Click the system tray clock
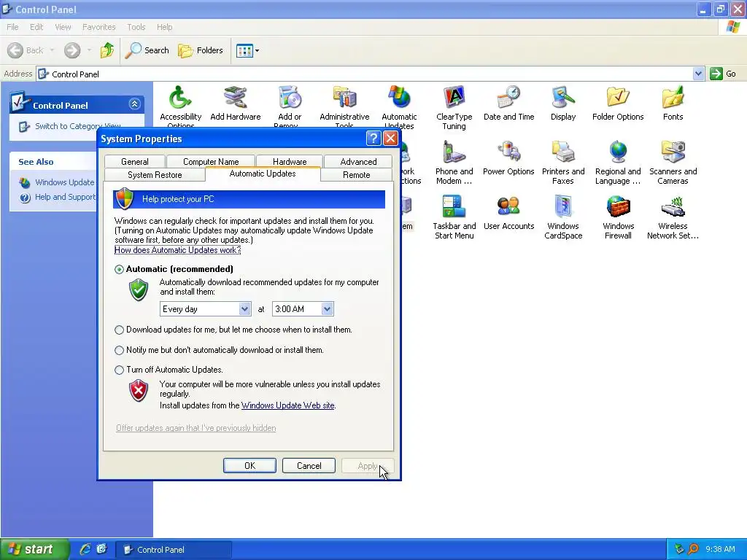 tap(720, 549)
